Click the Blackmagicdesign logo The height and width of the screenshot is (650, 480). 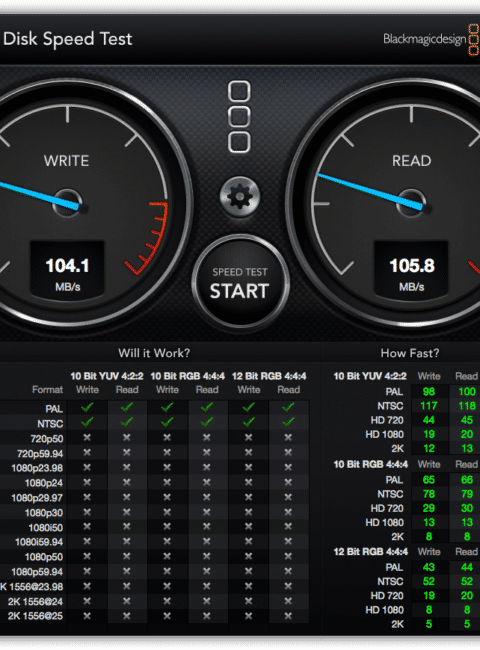[x=431, y=39]
